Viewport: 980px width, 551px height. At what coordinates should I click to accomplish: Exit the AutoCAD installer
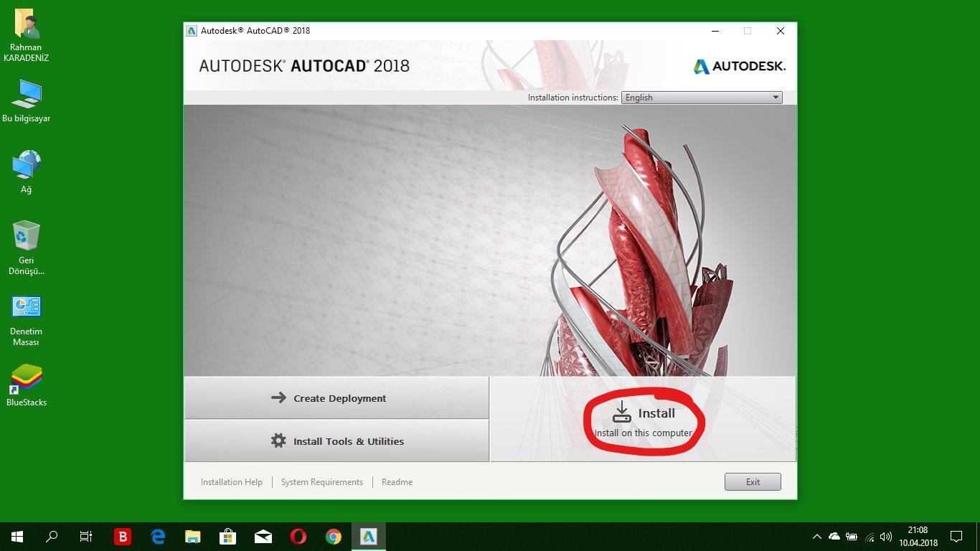(753, 482)
